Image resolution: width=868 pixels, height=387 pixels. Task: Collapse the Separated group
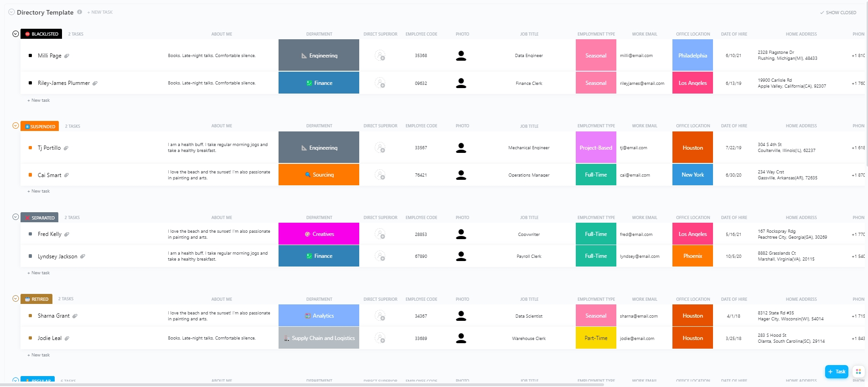15,217
